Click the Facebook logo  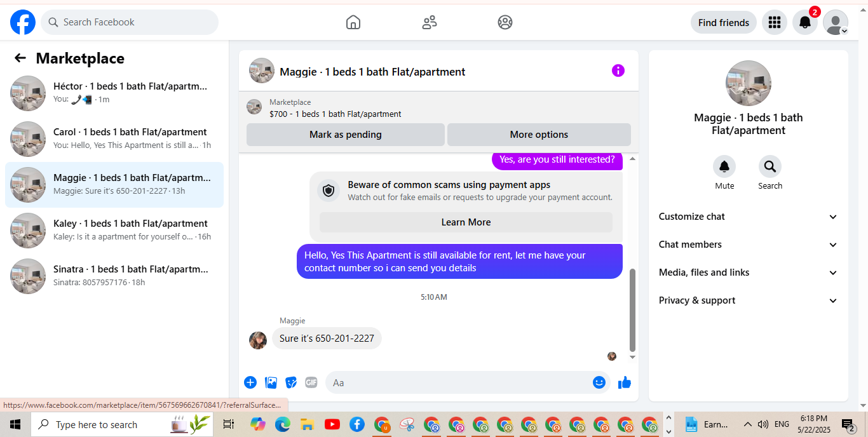click(x=23, y=22)
